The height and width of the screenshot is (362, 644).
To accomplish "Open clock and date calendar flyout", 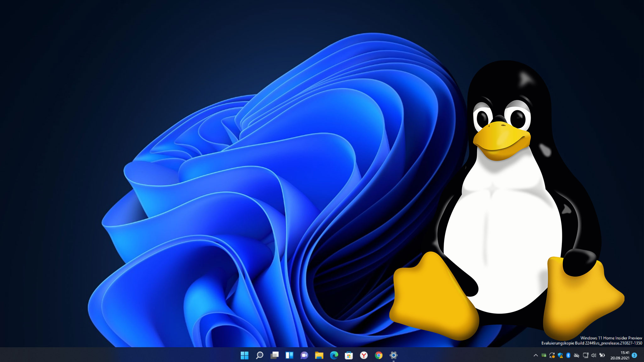I will pos(620,355).
